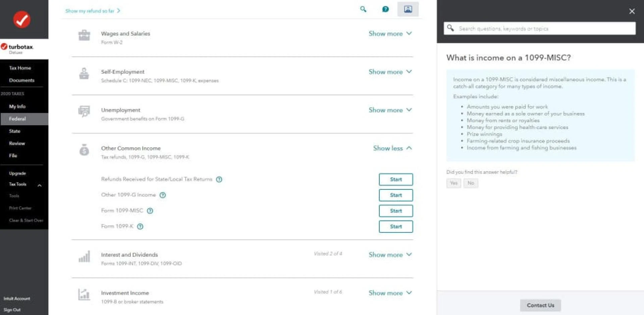644x315 pixels.
Task: Open the help question mark icon in top bar
Action: [385, 9]
